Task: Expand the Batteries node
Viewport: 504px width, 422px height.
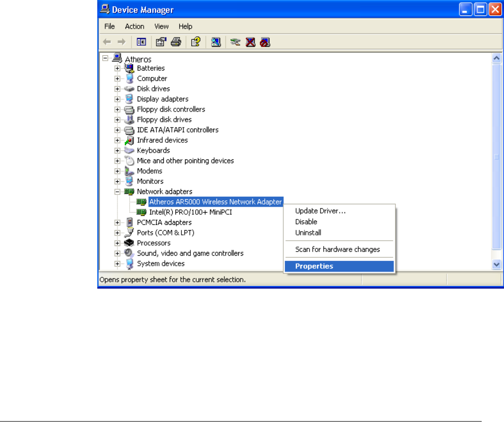Action: click(117, 68)
